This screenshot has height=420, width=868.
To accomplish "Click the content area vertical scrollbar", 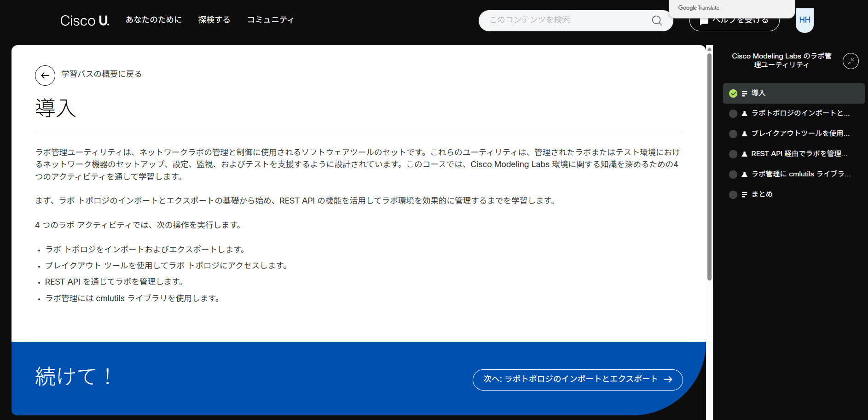I will coord(709,167).
